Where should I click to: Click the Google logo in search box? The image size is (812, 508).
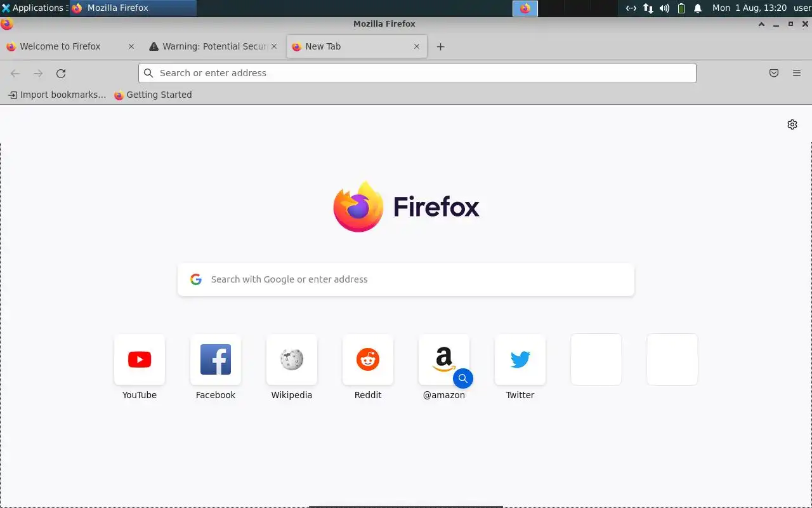pyautogui.click(x=196, y=279)
